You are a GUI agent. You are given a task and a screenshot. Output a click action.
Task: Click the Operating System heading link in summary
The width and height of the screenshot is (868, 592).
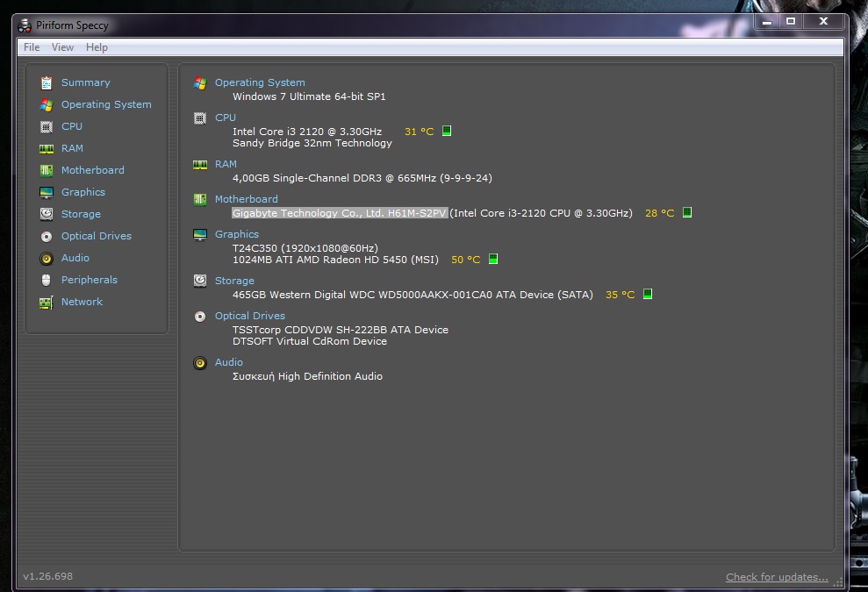(x=260, y=82)
